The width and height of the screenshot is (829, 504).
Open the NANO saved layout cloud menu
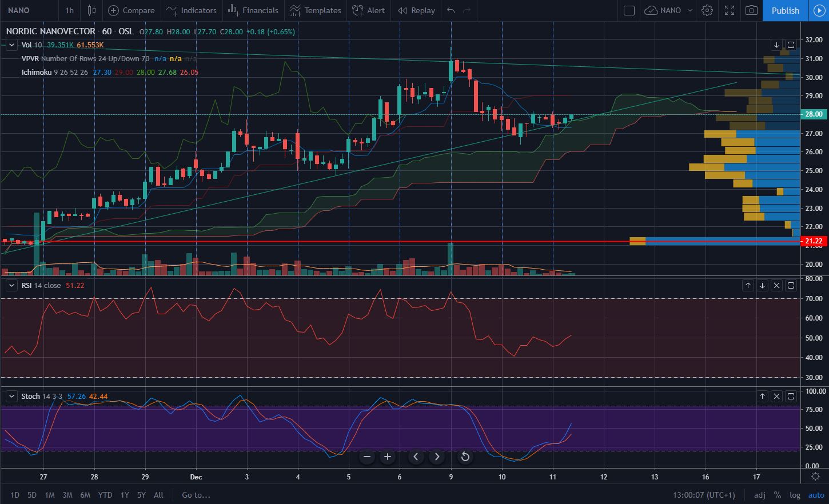pyautogui.click(x=668, y=10)
